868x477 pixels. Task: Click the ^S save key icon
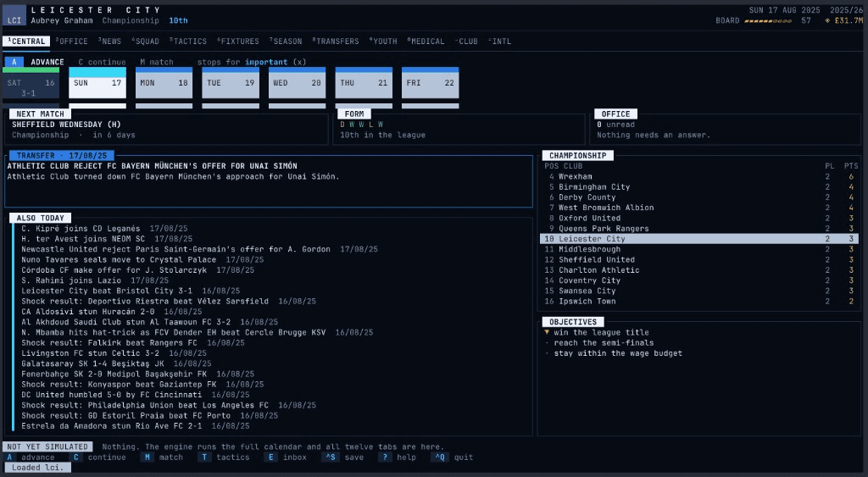tap(331, 457)
